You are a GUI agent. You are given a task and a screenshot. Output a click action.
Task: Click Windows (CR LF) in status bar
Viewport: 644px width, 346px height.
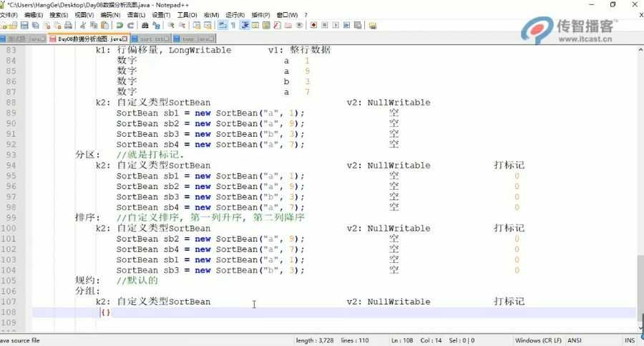point(538,340)
